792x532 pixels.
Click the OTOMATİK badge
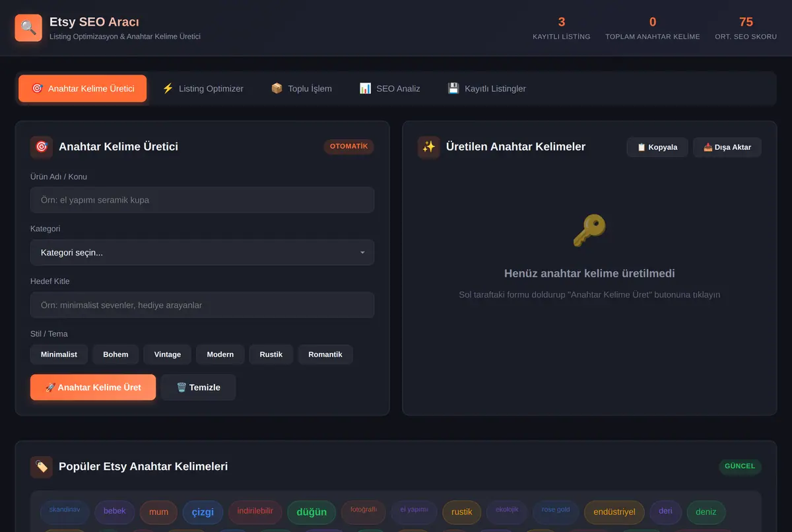[349, 147]
